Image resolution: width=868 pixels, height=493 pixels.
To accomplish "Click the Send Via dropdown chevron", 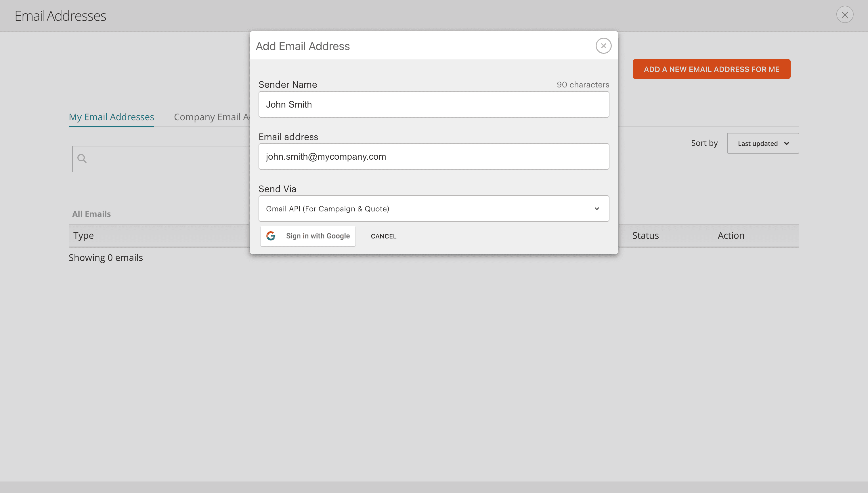I will 597,209.
